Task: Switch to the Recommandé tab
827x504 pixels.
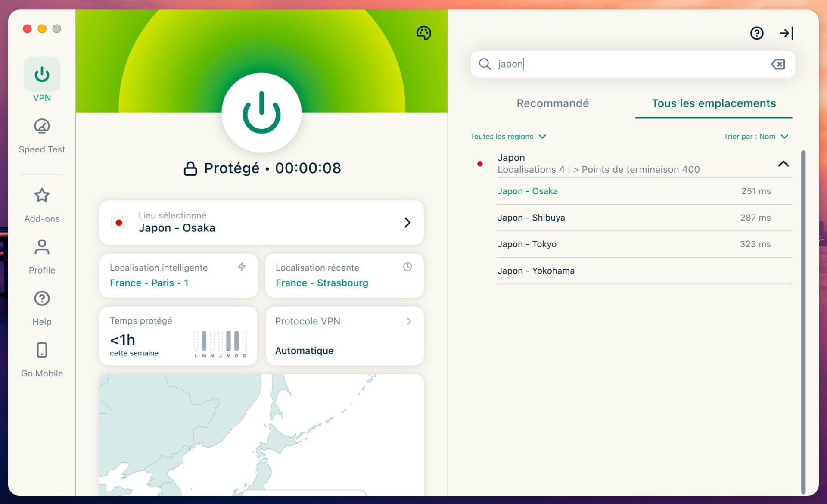Action: (x=553, y=103)
